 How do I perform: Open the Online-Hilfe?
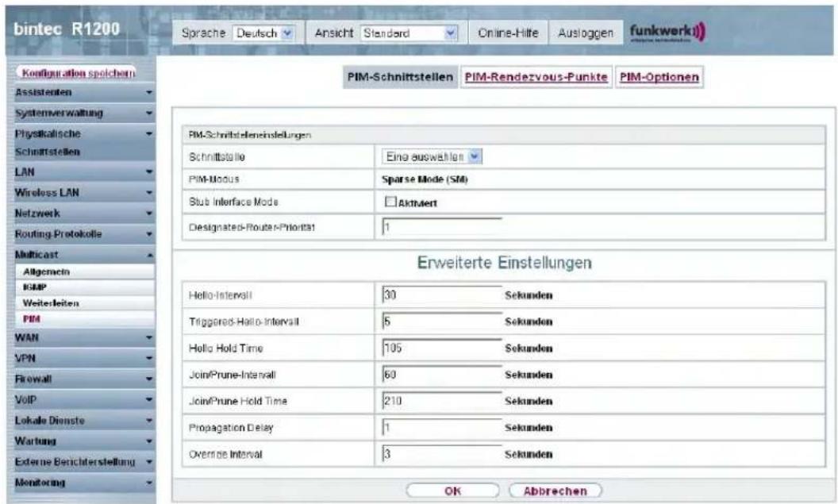point(508,33)
